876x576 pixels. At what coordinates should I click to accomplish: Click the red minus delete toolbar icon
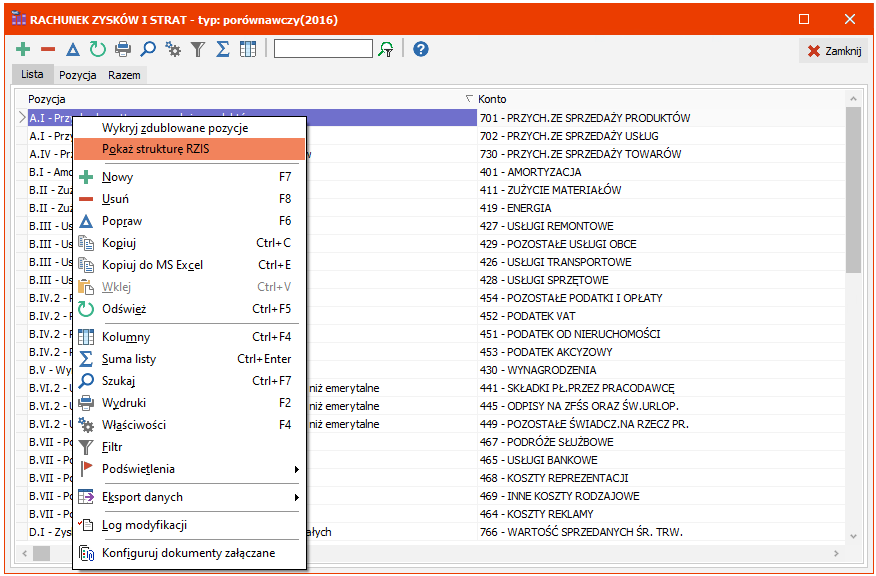click(48, 49)
